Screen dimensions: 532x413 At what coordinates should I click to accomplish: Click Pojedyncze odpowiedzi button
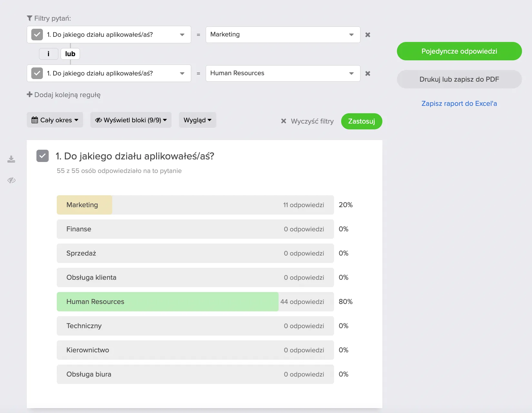pyautogui.click(x=459, y=51)
